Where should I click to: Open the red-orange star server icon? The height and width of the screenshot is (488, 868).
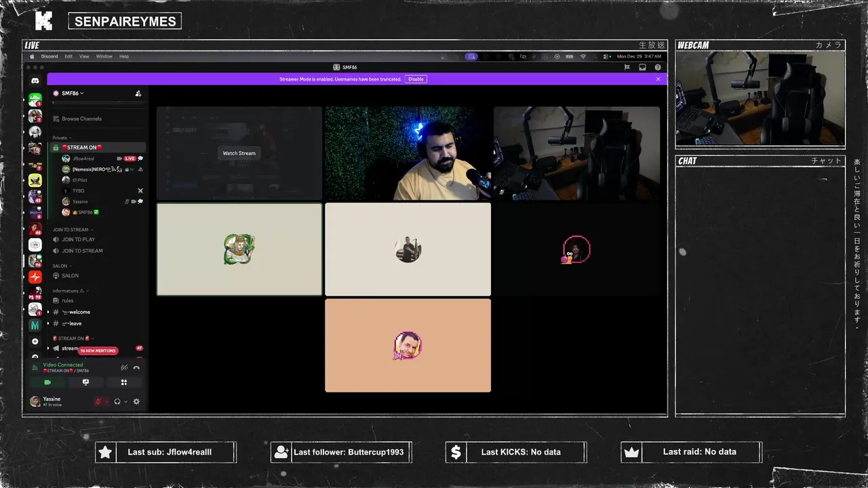[35, 277]
